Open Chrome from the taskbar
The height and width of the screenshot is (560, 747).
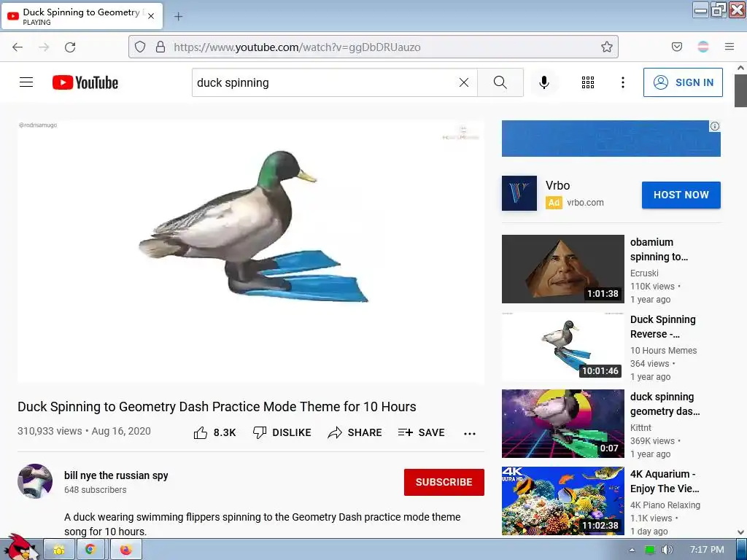click(90, 550)
